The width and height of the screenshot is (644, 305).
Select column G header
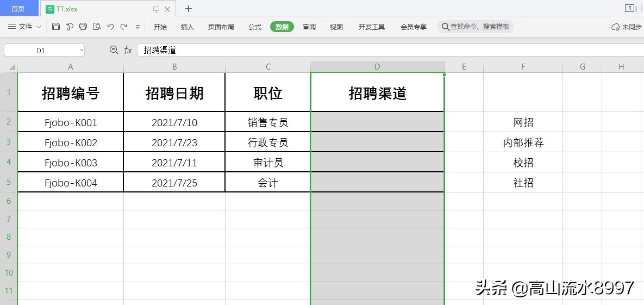pyautogui.click(x=583, y=66)
